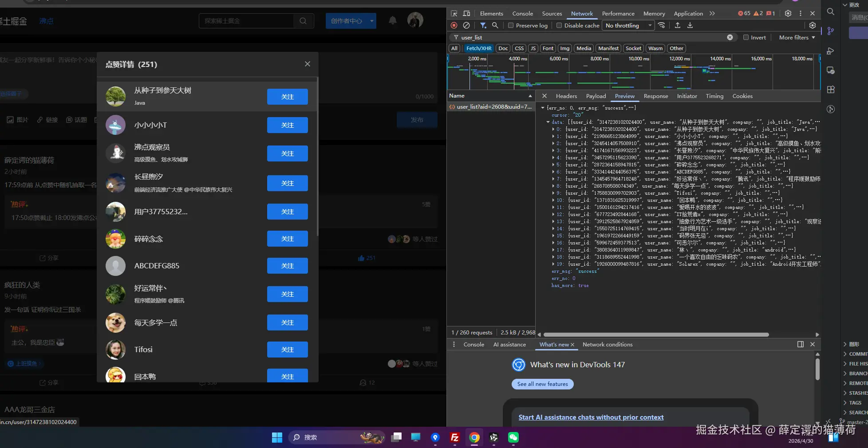This screenshot has width=868, height=448.
Task: Enable the Disable cache checkbox
Action: (559, 25)
